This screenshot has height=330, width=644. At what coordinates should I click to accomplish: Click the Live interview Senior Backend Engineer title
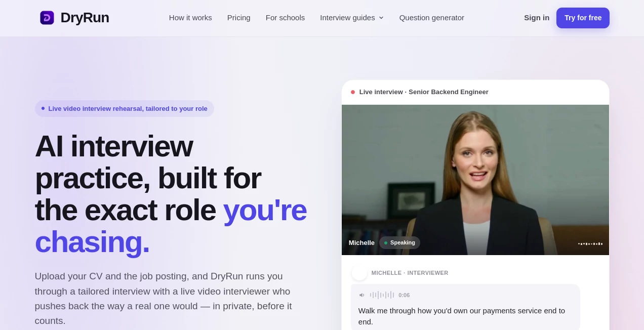pos(424,92)
